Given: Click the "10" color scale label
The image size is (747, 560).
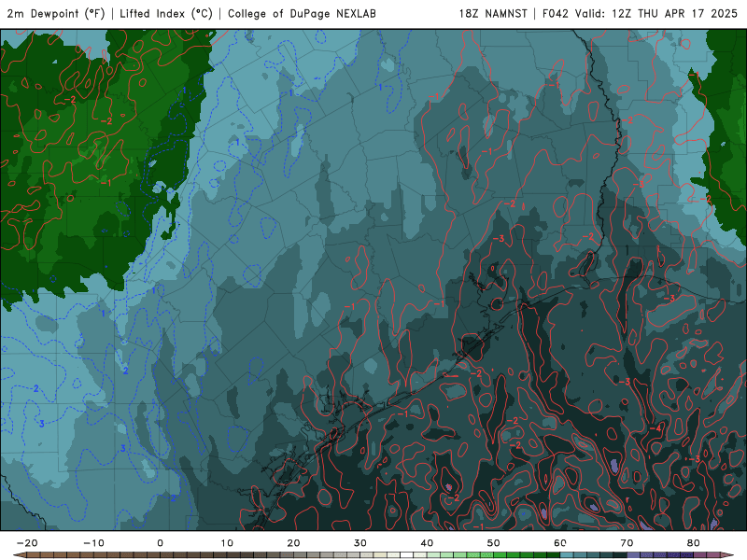Looking at the screenshot, I should tap(227, 543).
